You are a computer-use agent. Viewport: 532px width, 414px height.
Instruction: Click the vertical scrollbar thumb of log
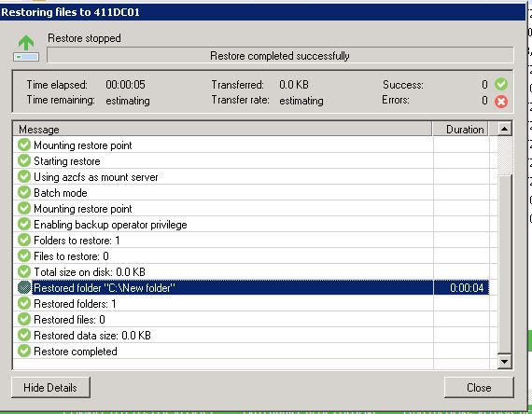click(x=505, y=264)
